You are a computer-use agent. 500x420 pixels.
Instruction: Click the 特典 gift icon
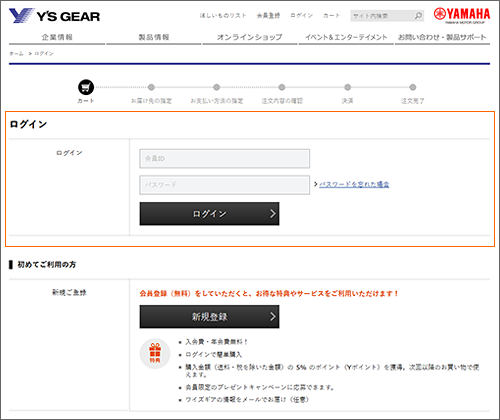[155, 353]
